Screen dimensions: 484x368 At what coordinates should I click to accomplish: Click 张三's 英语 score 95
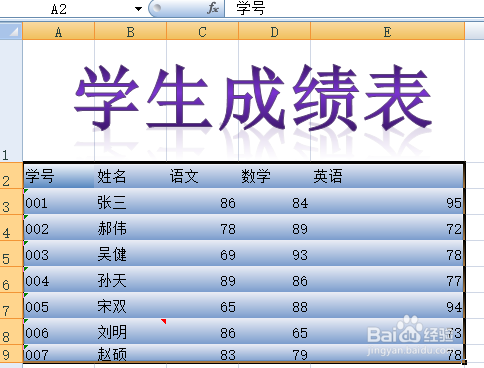[387, 202]
